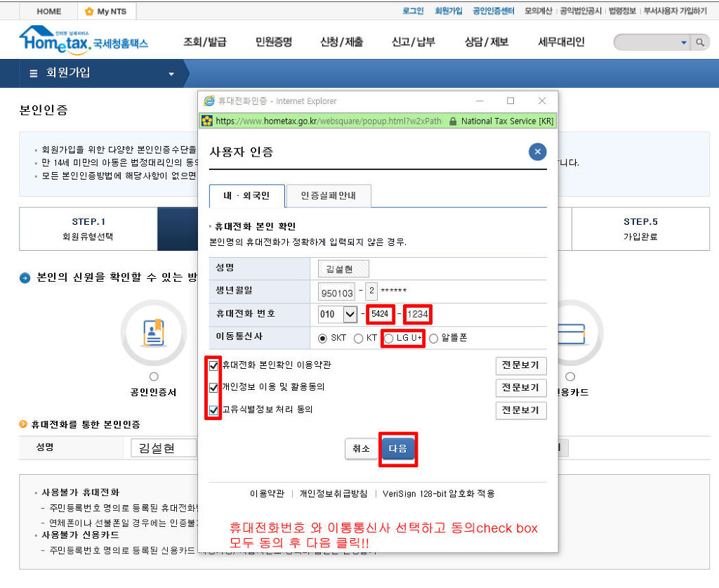Toggle 개인정보 이용 및 활용동의 checkbox

[213, 388]
